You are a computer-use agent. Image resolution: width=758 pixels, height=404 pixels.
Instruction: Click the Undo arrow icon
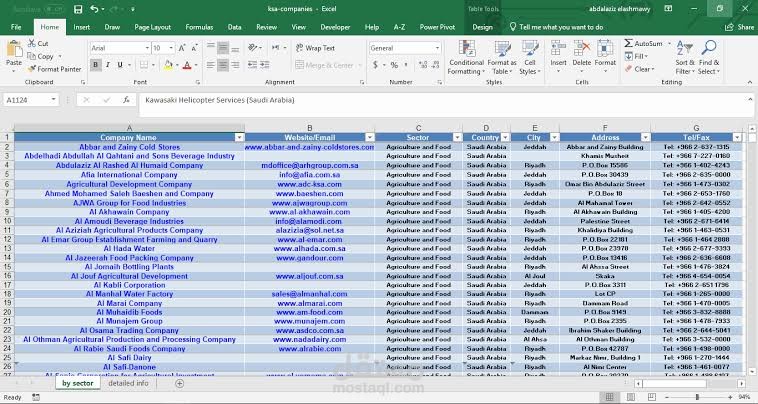tap(95, 9)
